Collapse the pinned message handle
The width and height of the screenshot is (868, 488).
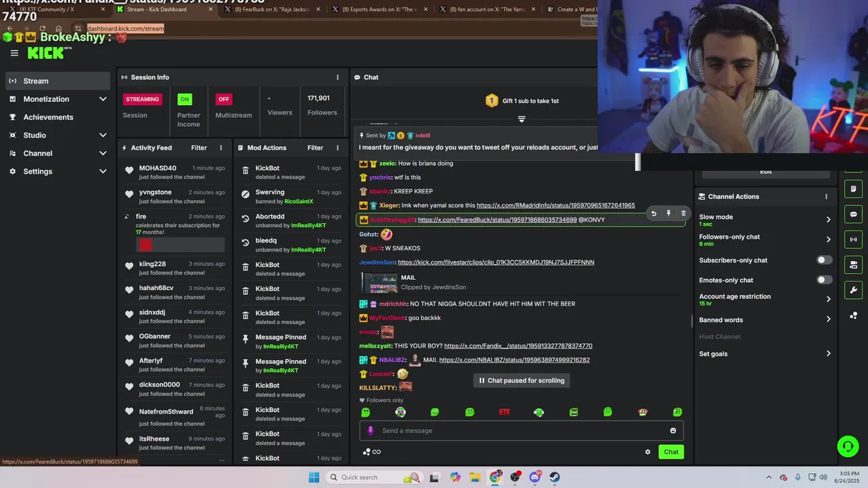(x=521, y=119)
